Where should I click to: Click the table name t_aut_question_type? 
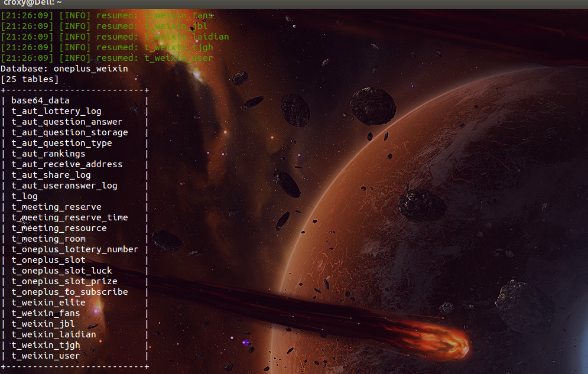pyautogui.click(x=61, y=143)
